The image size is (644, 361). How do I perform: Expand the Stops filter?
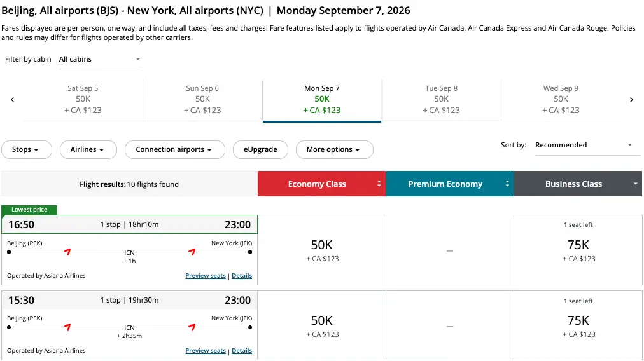pos(25,150)
